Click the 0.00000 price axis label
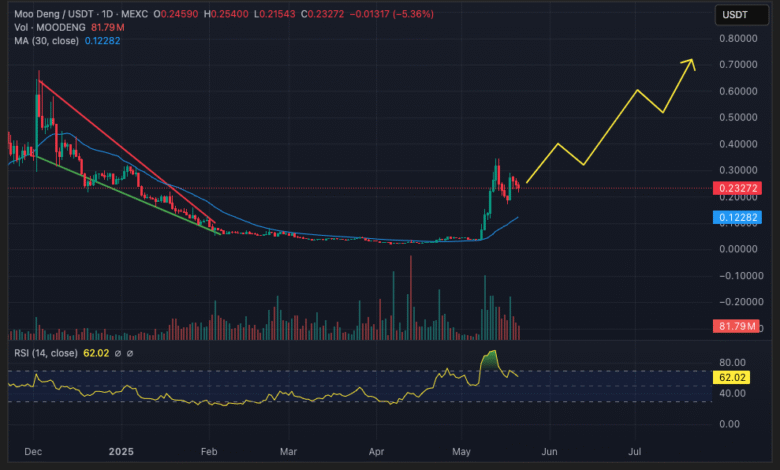The width and height of the screenshot is (780, 470). 738,249
